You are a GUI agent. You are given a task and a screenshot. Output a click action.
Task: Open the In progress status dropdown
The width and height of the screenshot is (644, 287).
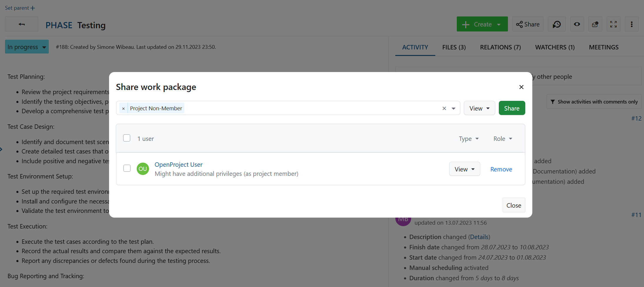[x=27, y=47]
